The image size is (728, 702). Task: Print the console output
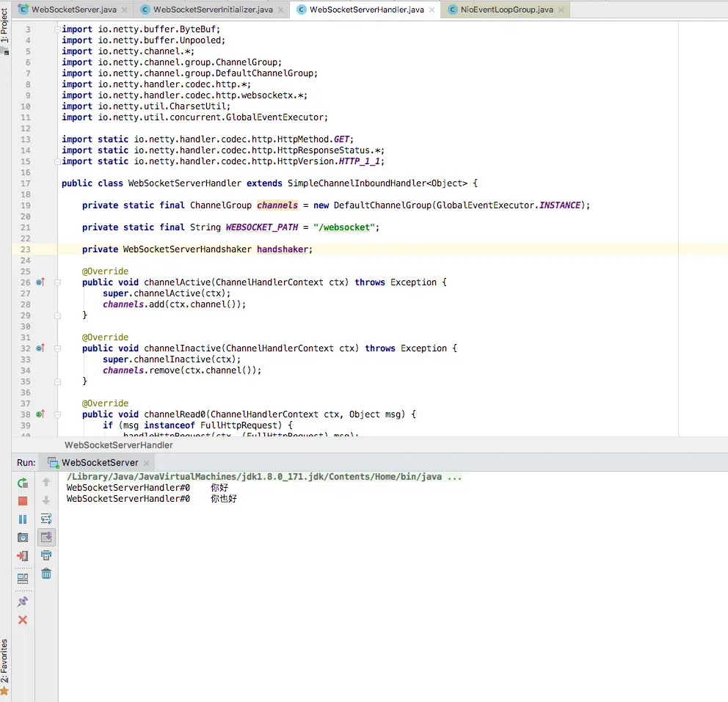[46, 555]
